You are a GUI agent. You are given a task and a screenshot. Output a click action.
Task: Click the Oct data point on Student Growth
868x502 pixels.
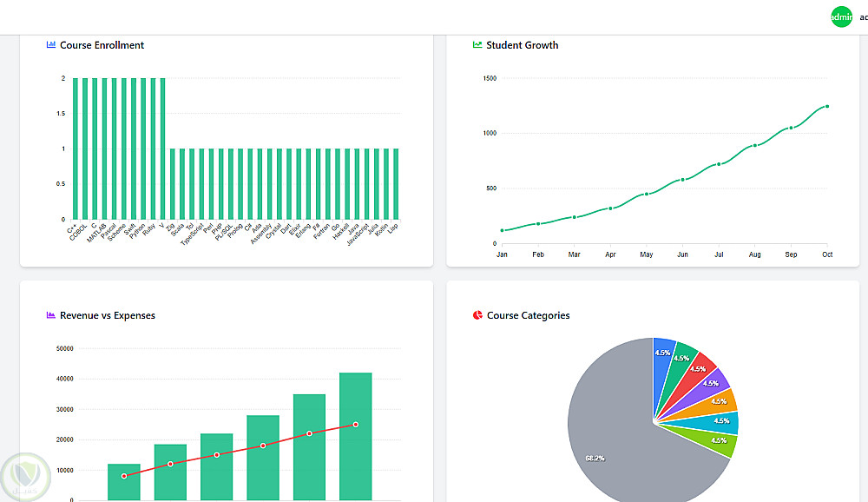pyautogui.click(x=827, y=106)
